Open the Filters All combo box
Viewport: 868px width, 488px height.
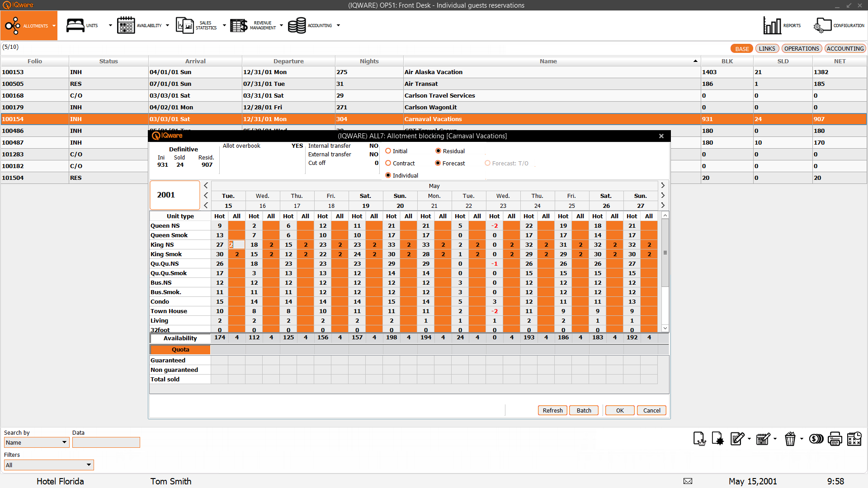point(49,465)
